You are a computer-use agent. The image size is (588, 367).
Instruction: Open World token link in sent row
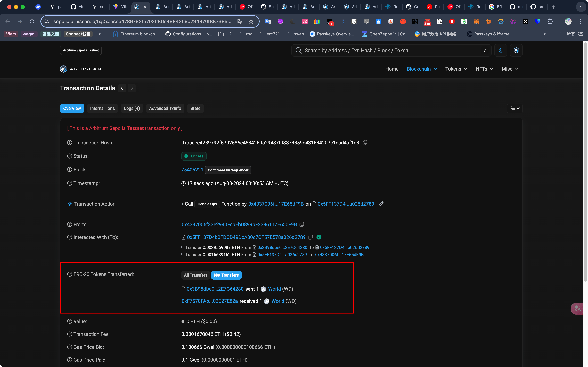[x=274, y=289]
